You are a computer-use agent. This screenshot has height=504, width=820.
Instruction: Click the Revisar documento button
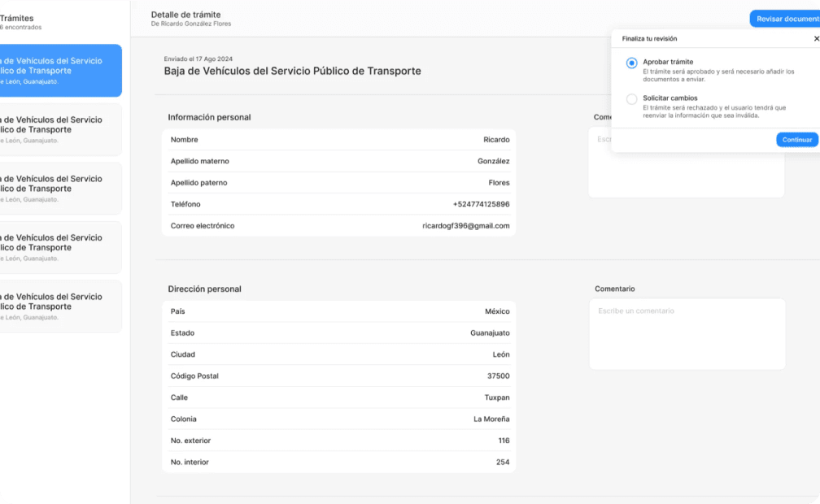(x=786, y=19)
